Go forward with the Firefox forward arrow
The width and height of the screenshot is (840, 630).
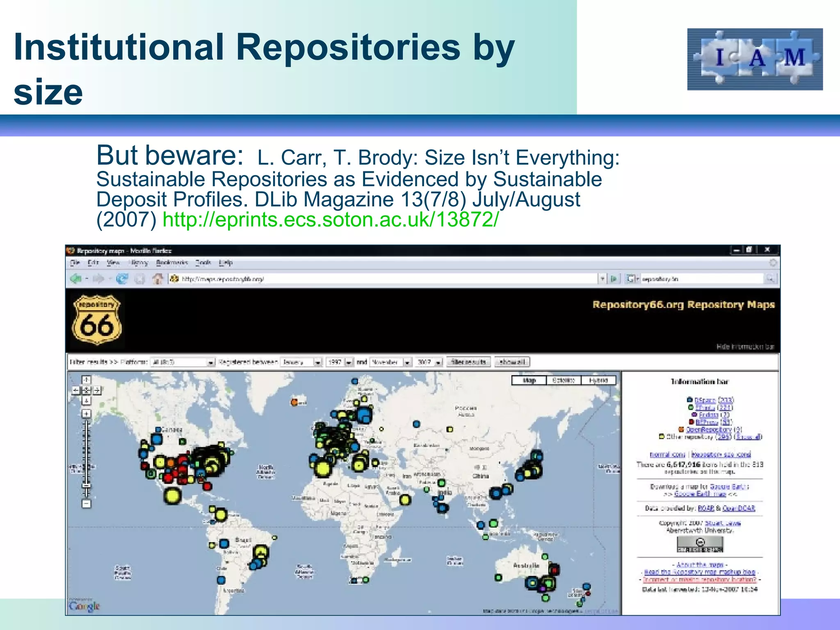[x=98, y=279]
